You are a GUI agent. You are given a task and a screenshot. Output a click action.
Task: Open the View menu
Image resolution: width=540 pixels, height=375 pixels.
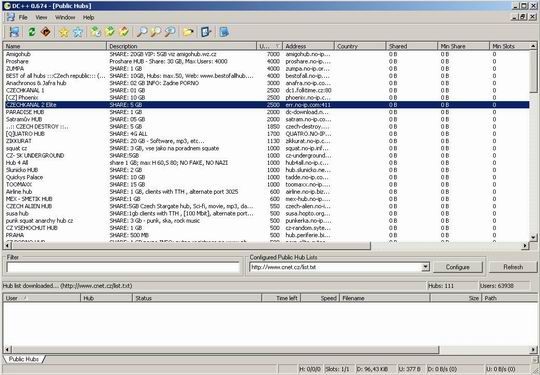(41, 17)
